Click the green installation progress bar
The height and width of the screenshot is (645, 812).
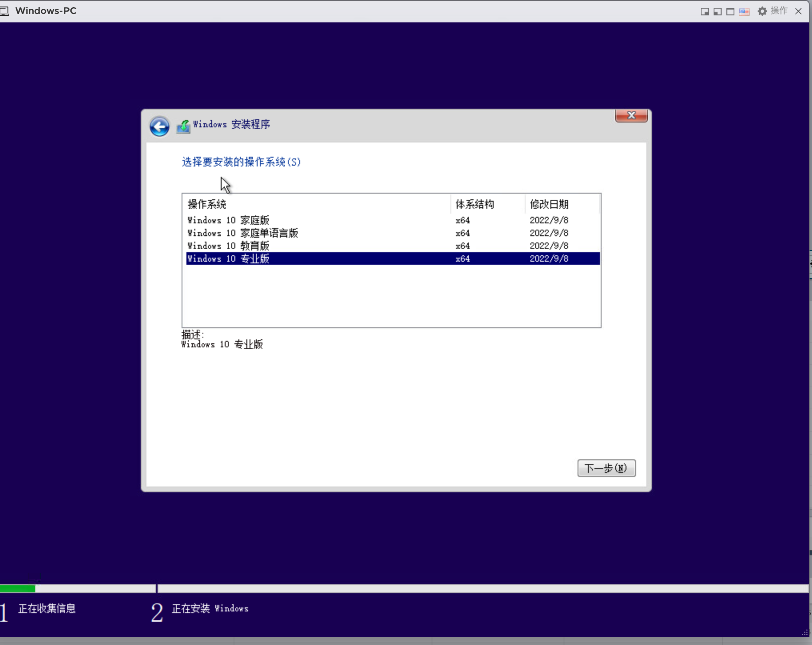point(18,588)
